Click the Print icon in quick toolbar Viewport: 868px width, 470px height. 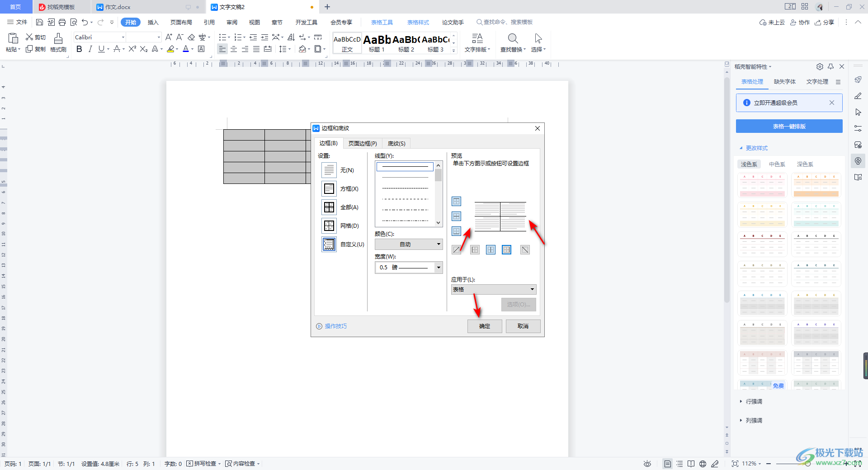(62, 22)
